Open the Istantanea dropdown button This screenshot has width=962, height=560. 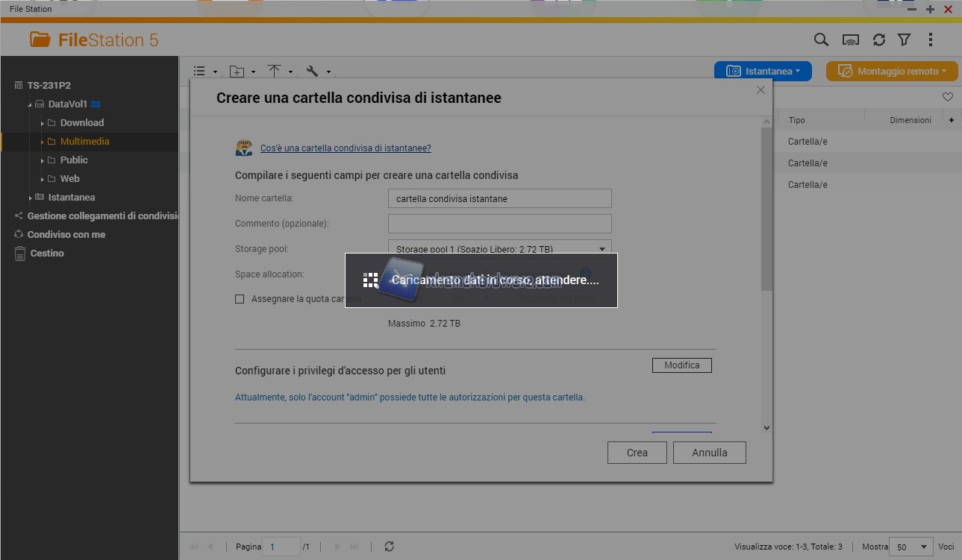(762, 72)
